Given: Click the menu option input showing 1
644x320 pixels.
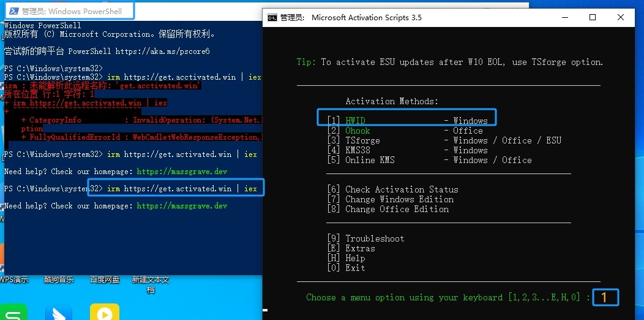Looking at the screenshot, I should [x=606, y=297].
